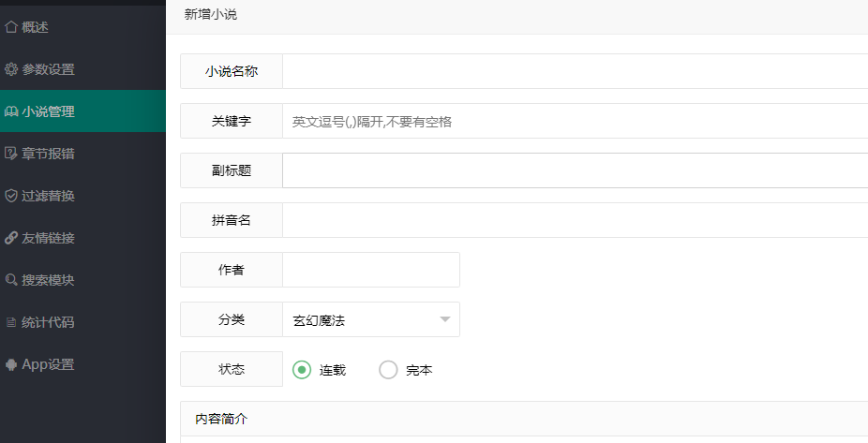Viewport: 868px width, 443px height.
Task: Click the document icon for 统计代码
Action: [x=11, y=322]
